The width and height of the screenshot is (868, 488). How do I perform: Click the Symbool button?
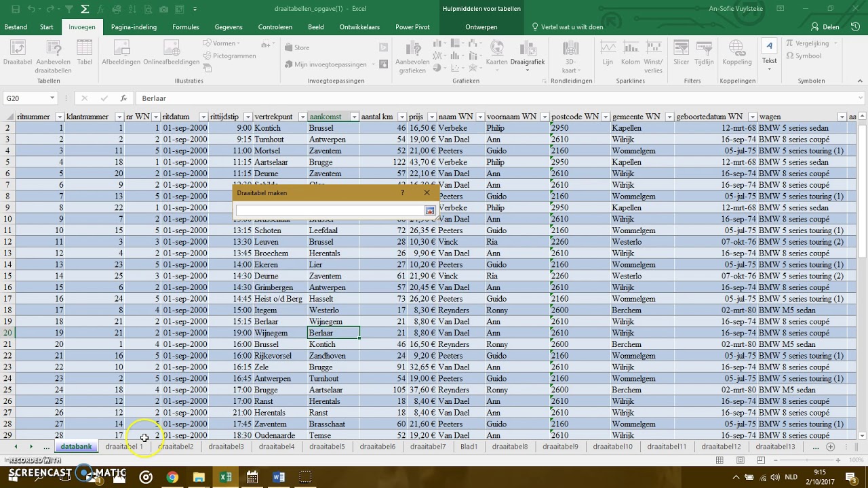[x=803, y=56]
